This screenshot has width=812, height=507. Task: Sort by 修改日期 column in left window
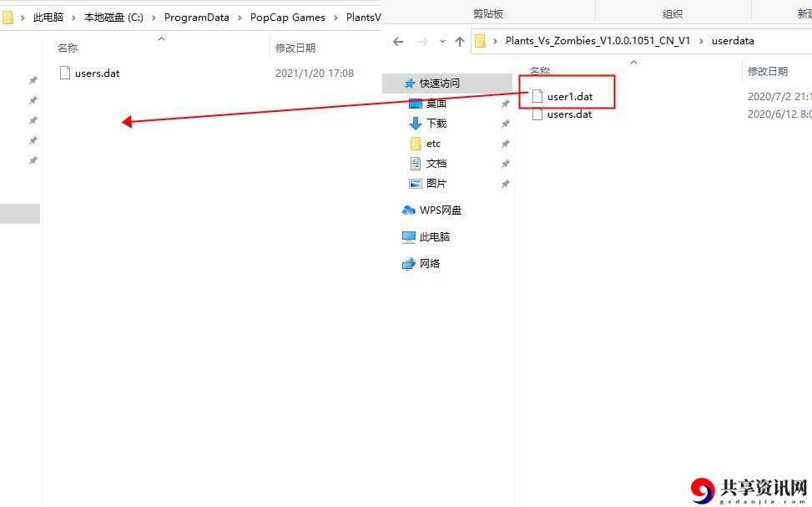pyautogui.click(x=295, y=48)
